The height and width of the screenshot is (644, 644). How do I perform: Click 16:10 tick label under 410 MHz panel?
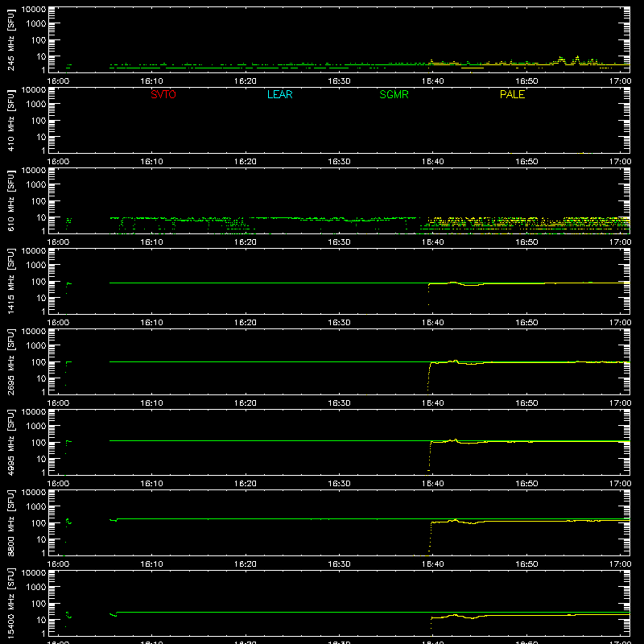coord(151,162)
